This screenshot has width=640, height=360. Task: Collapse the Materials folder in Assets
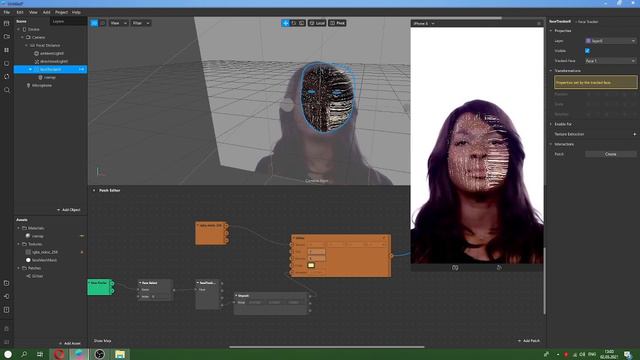point(18,228)
